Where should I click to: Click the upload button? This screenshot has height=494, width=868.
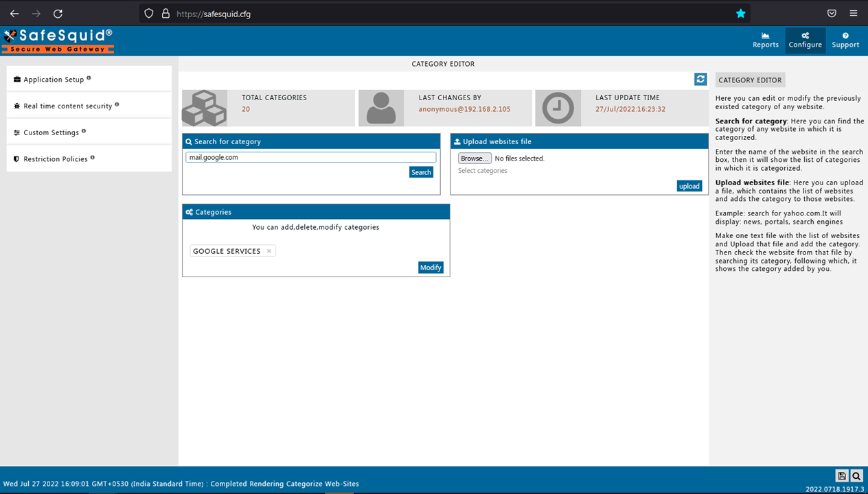(x=689, y=186)
